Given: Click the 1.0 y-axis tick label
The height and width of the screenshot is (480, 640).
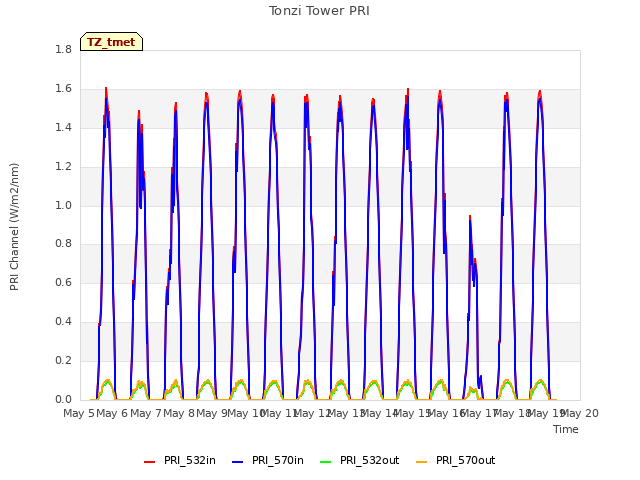Looking at the screenshot, I should tap(63, 205).
